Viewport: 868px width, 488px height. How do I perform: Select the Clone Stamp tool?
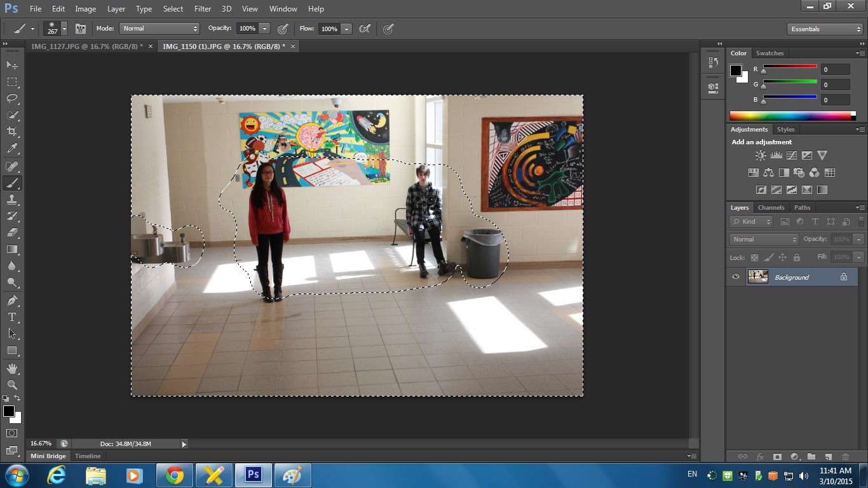(x=12, y=200)
